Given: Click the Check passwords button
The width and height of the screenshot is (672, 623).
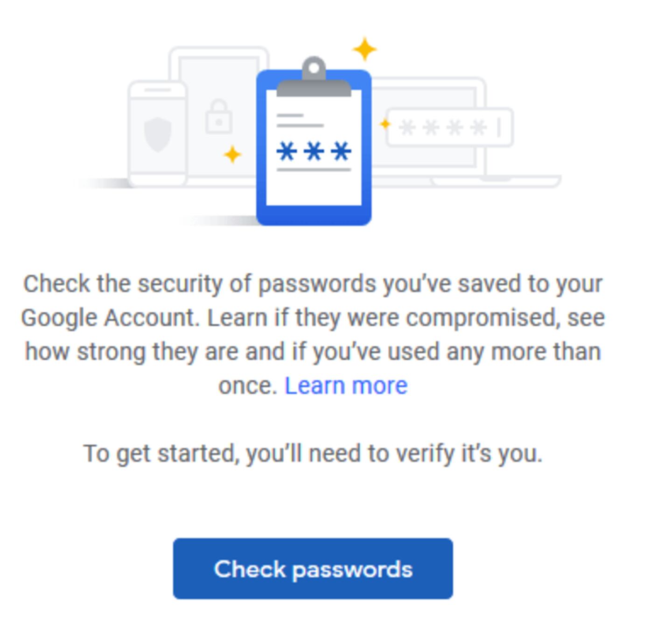Looking at the screenshot, I should [313, 568].
